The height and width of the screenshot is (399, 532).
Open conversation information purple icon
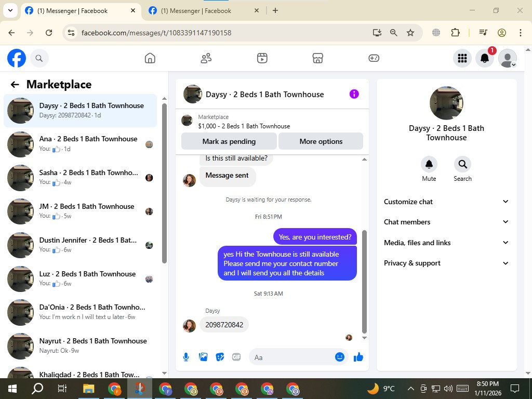354,94
